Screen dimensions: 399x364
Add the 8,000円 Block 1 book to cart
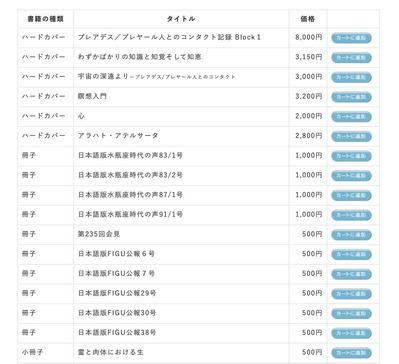point(351,38)
